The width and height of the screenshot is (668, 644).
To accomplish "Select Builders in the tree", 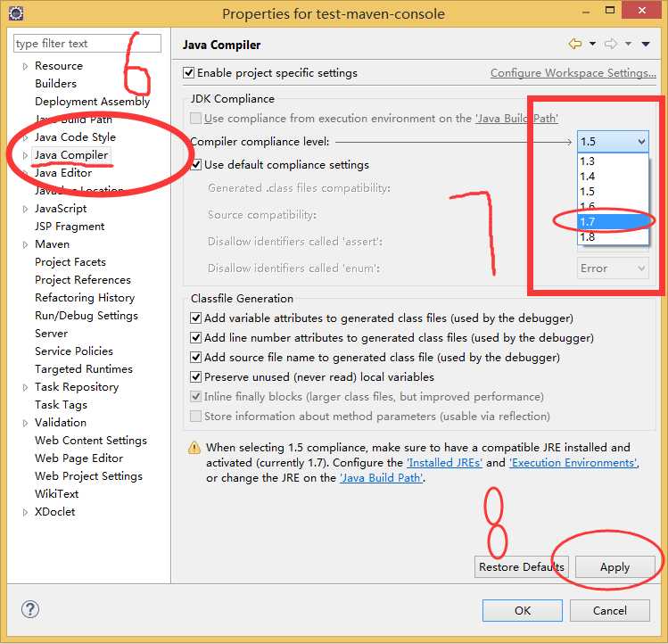I will [56, 84].
